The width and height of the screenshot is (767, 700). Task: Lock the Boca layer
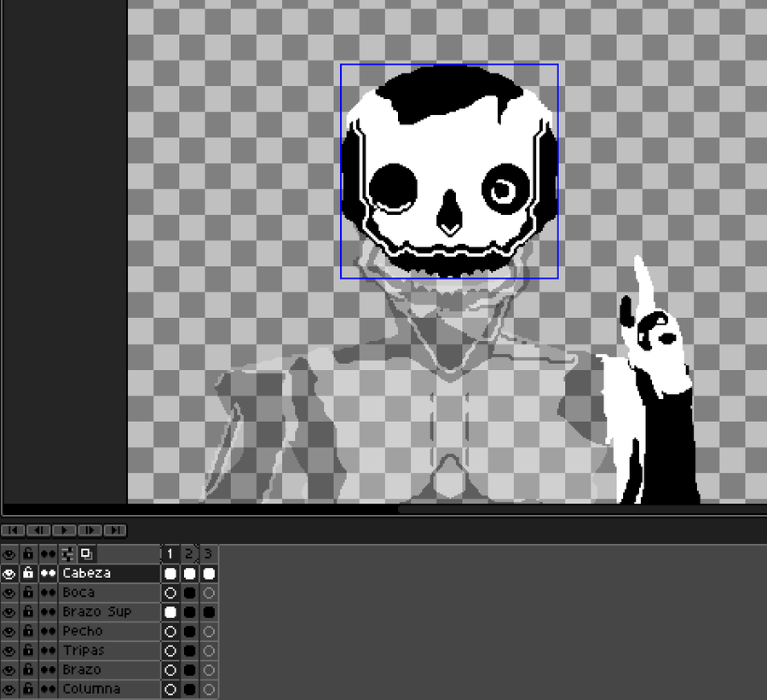tap(28, 593)
